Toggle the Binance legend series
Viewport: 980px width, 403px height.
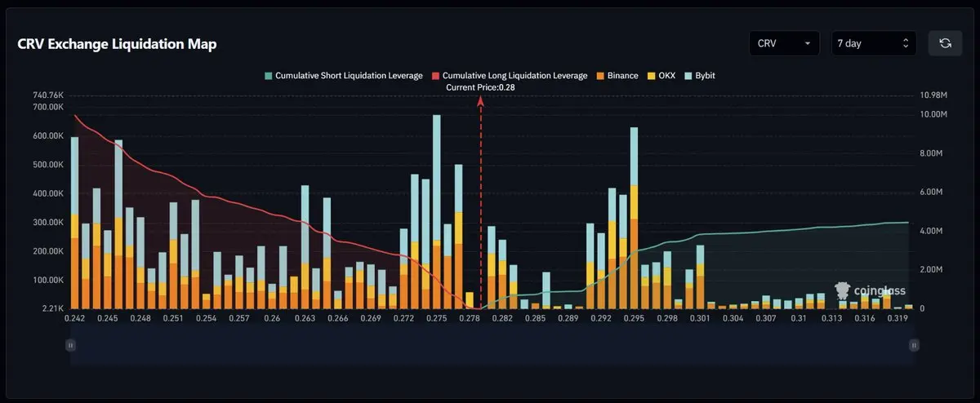pyautogui.click(x=617, y=75)
